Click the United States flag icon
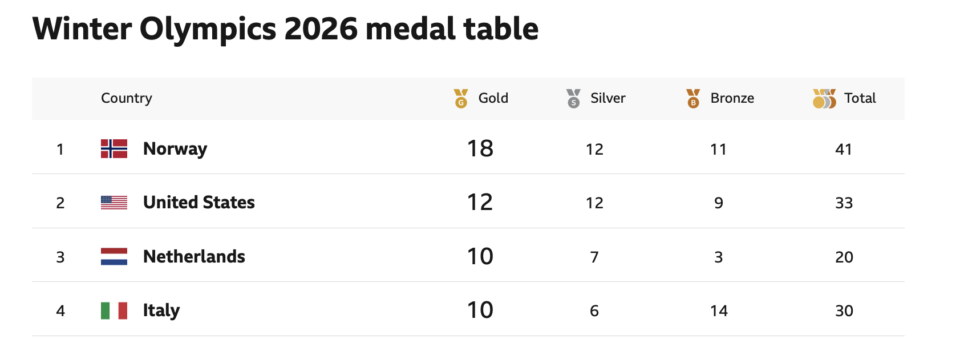 114,203
